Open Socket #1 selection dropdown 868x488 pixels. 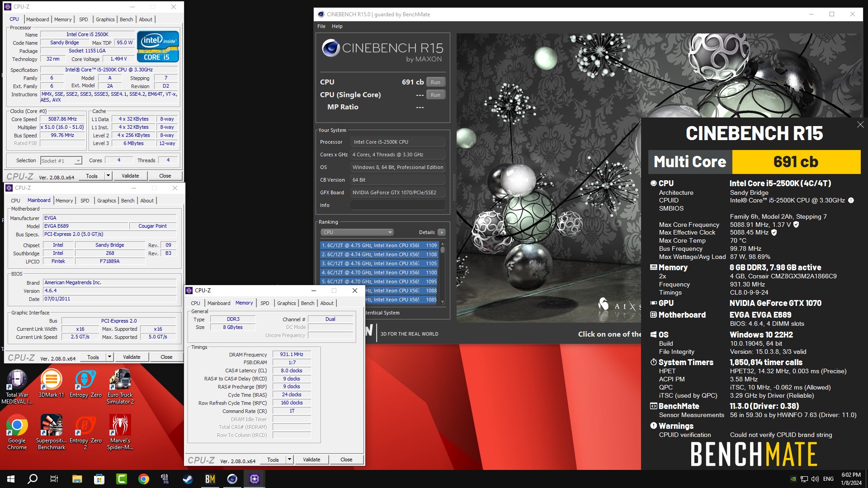[x=61, y=160]
